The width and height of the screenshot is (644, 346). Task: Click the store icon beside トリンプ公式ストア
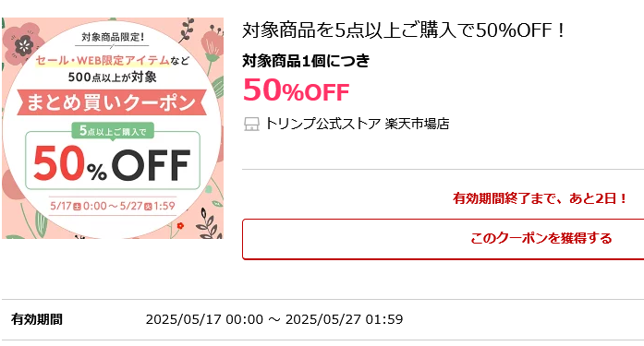click(251, 124)
